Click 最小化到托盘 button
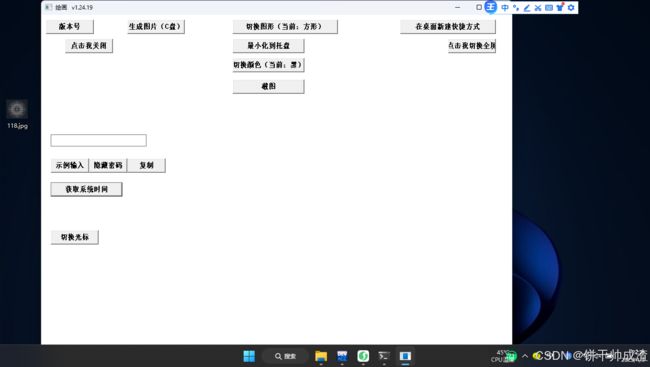 tap(268, 46)
